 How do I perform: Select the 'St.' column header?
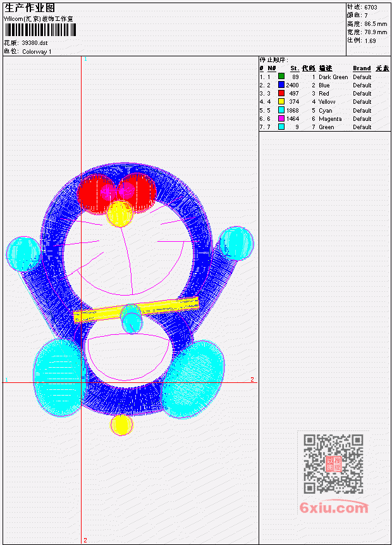(x=295, y=68)
